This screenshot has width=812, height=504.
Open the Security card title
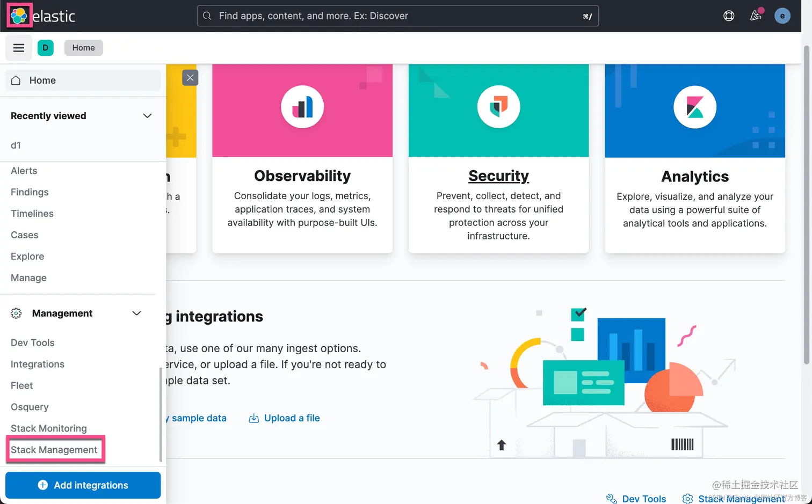[x=499, y=176]
